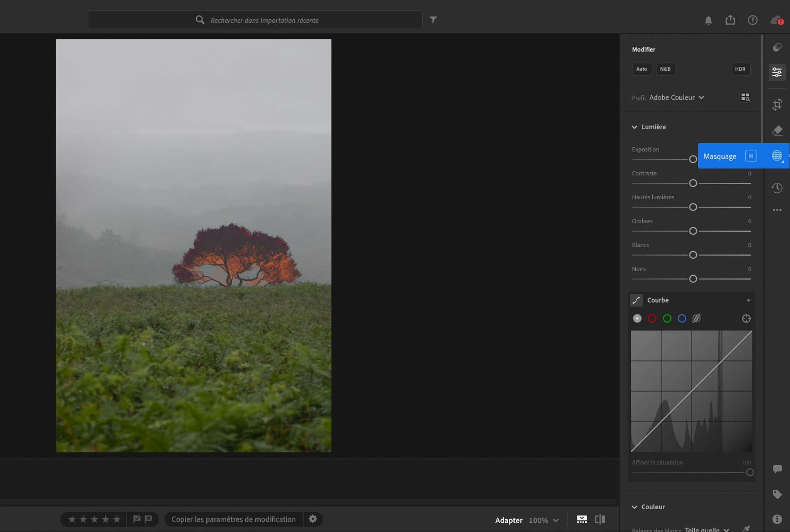Select the crop and rotate tool
The width and height of the screenshot is (790, 532).
[777, 104]
